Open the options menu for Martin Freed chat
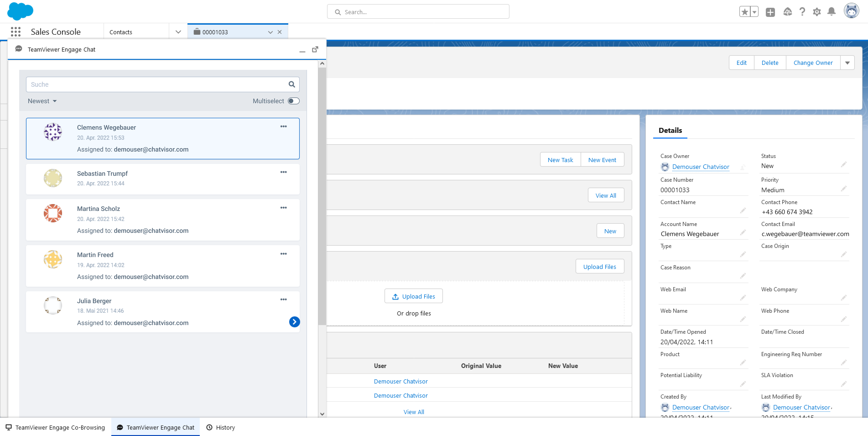This screenshot has width=868, height=436. [283, 254]
